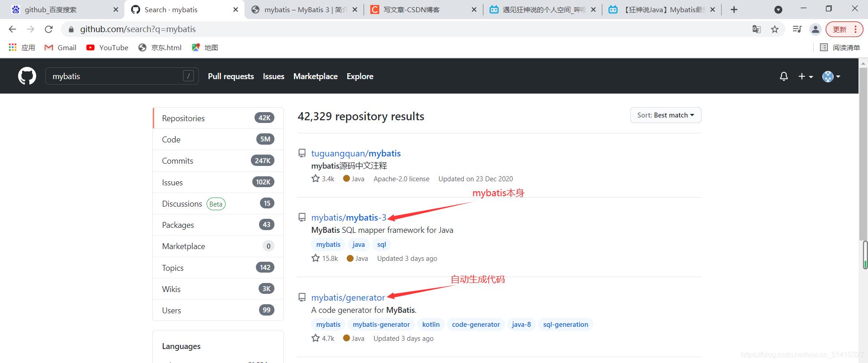This screenshot has height=363, width=868.
Task: Select Users results filter
Action: (218, 310)
